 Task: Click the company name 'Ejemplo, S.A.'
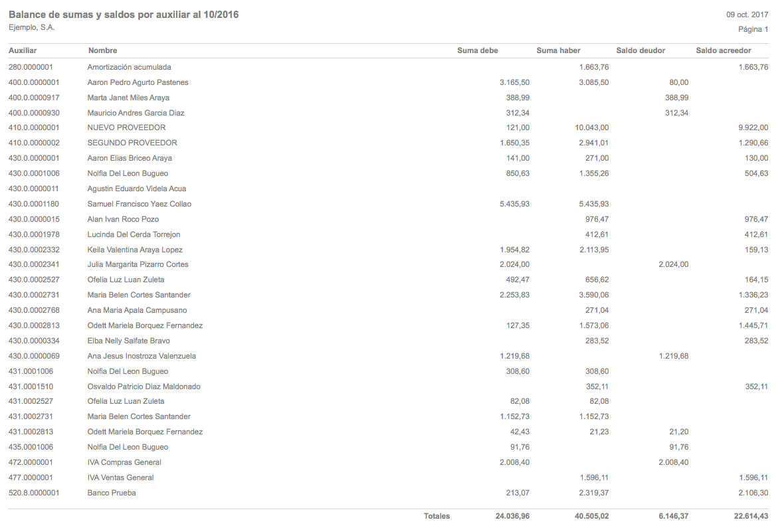coord(31,27)
